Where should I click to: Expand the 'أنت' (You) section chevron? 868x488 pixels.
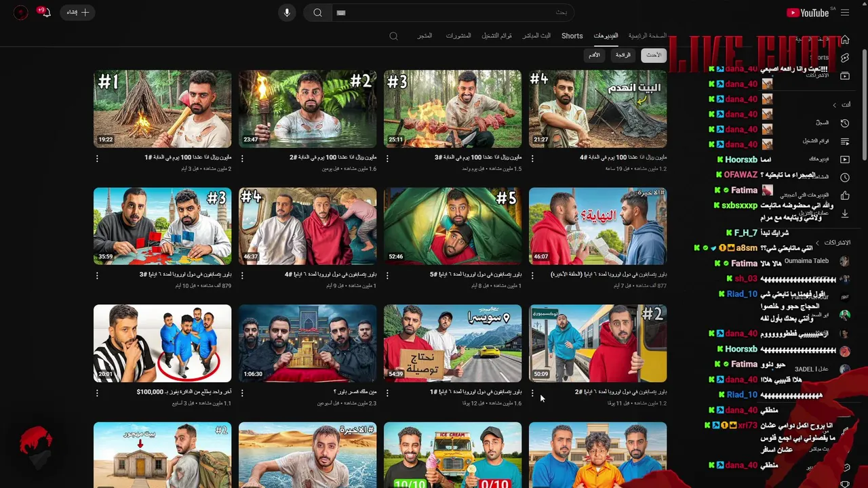pos(835,105)
